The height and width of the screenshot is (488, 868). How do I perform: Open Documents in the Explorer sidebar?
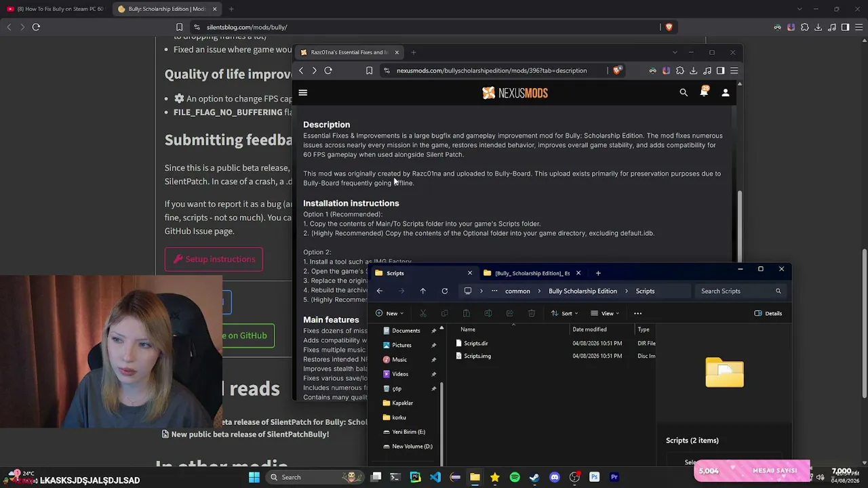(x=406, y=331)
